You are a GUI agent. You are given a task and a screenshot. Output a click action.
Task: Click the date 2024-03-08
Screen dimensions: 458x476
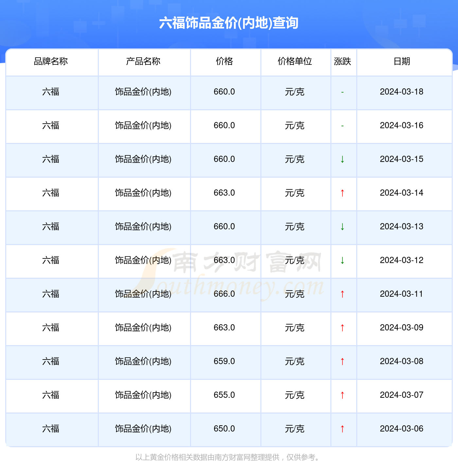click(x=402, y=361)
